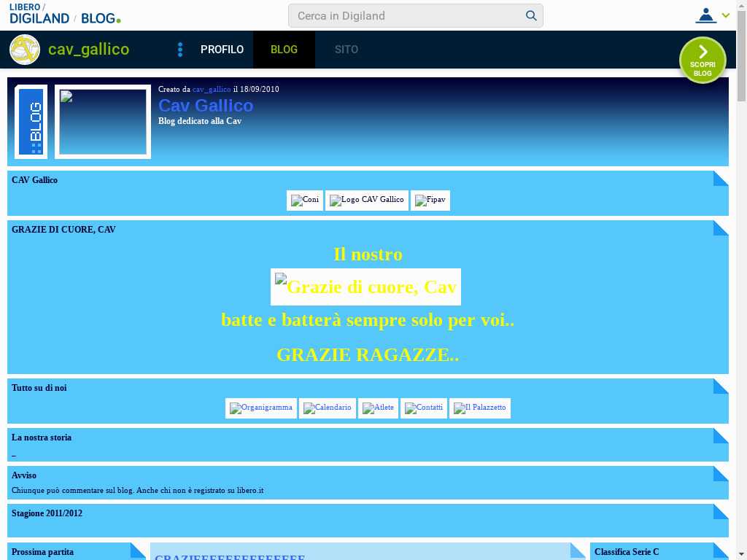
Task: Click the Fipav logo image
Action: (430, 201)
